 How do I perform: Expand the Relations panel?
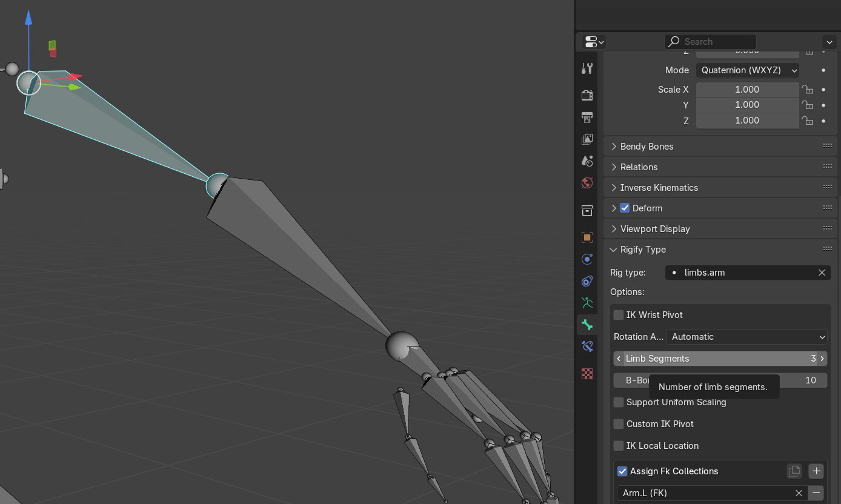click(614, 167)
